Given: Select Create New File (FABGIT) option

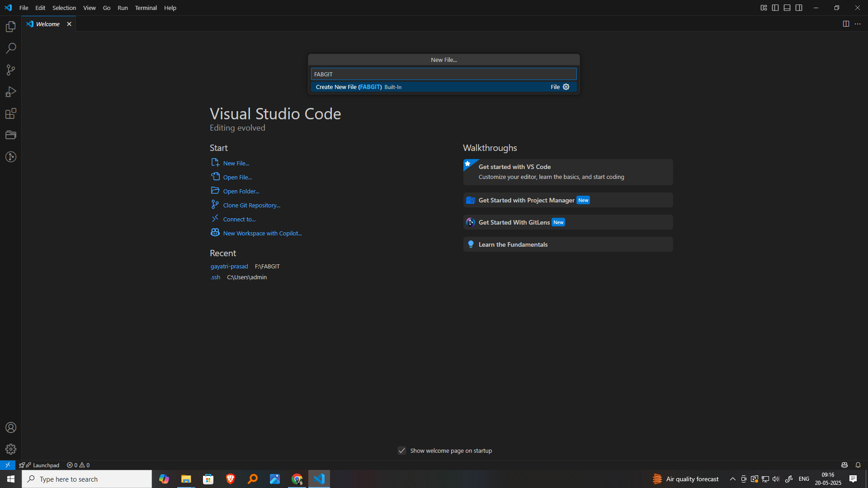Looking at the screenshot, I should point(443,87).
